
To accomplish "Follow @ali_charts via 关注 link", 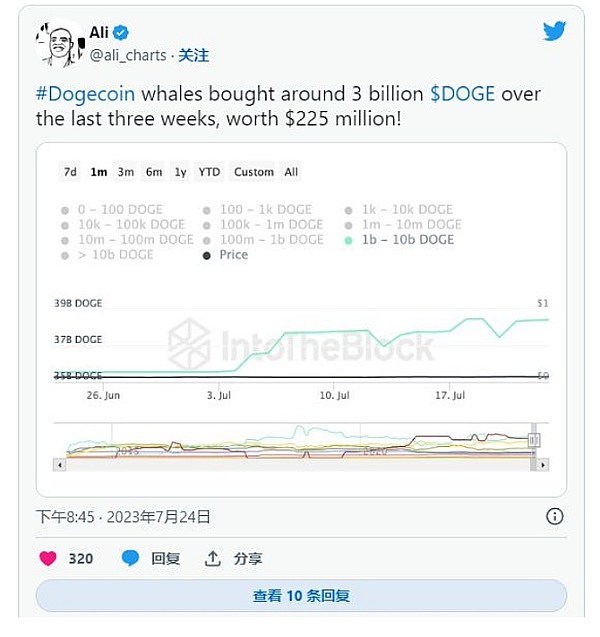I will click(x=192, y=55).
